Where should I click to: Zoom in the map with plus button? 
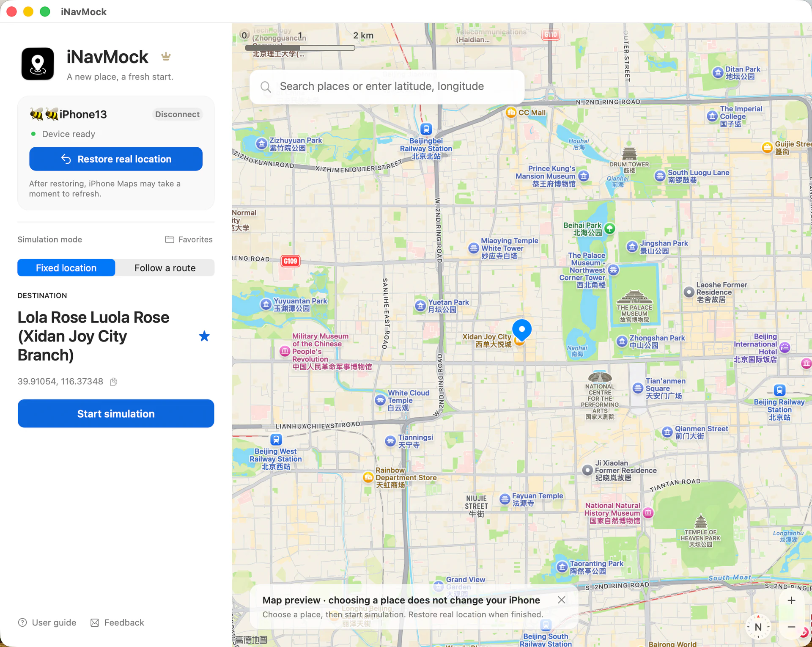point(791,600)
